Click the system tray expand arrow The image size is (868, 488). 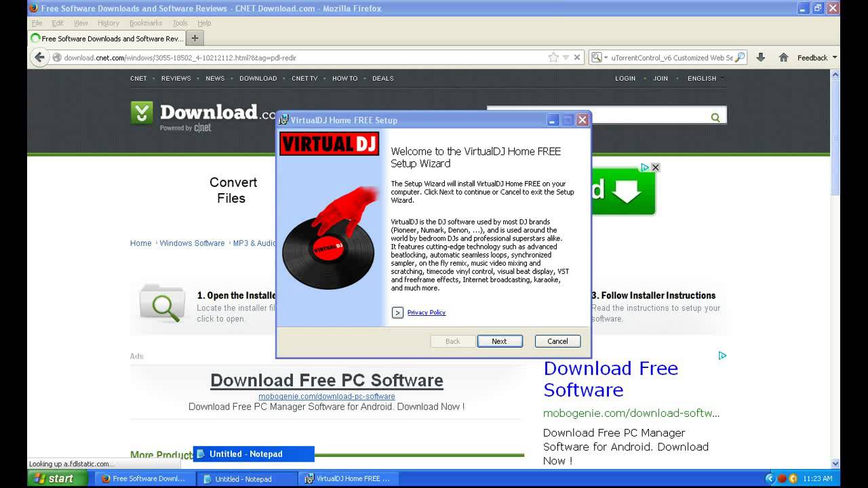[x=770, y=479]
